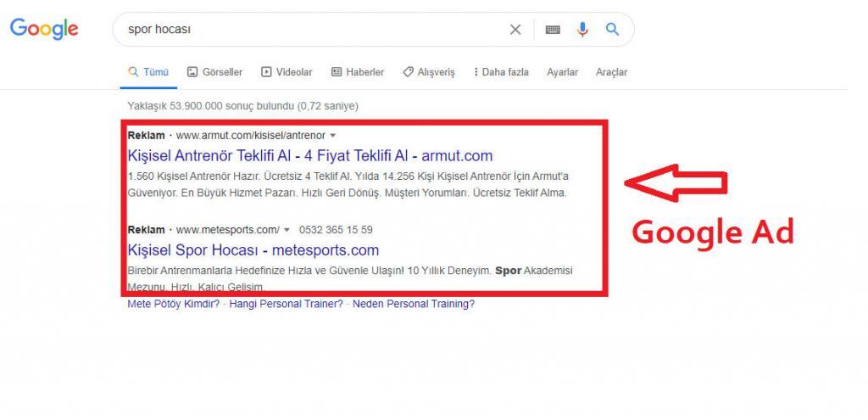
Task: Open the on-screen keyboard icon
Action: [553, 30]
